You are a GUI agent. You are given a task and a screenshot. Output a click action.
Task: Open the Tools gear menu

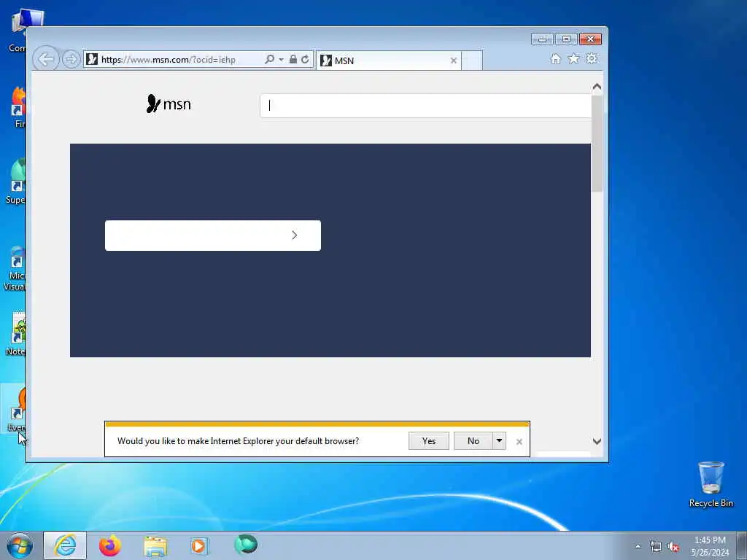(592, 59)
